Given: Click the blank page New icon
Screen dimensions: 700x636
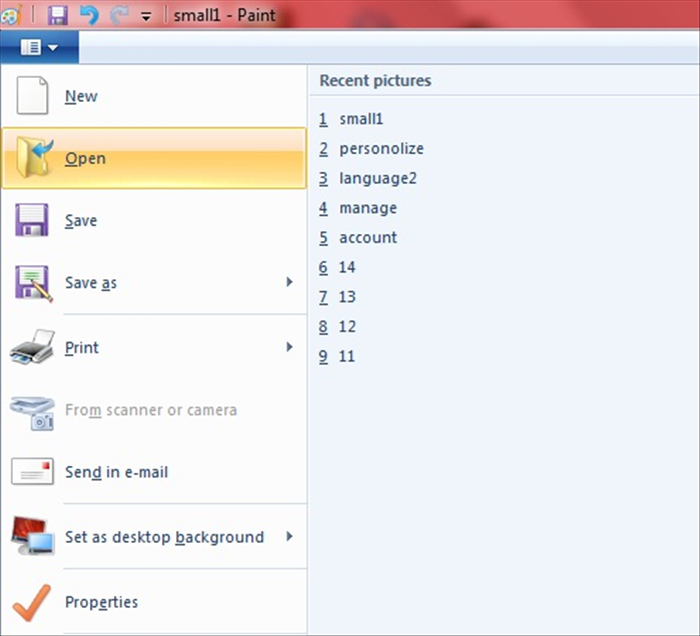Looking at the screenshot, I should click(x=32, y=95).
